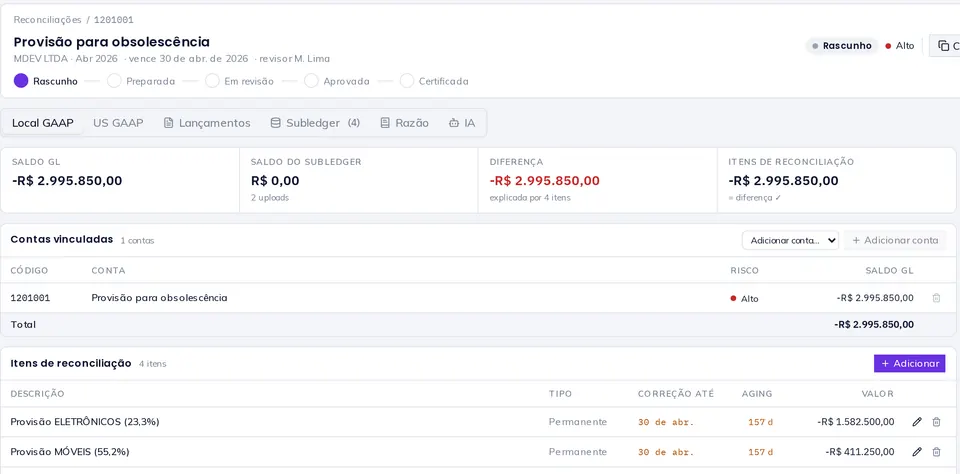Click the CORREÇÃO ATÉ column header

[676, 394]
